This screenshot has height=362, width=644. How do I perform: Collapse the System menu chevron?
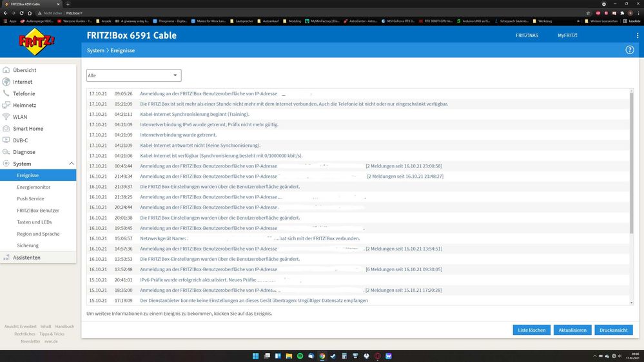point(72,164)
